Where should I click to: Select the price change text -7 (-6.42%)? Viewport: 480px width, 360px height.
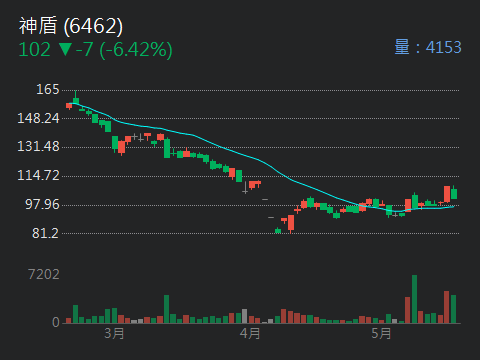pyautogui.click(x=124, y=49)
